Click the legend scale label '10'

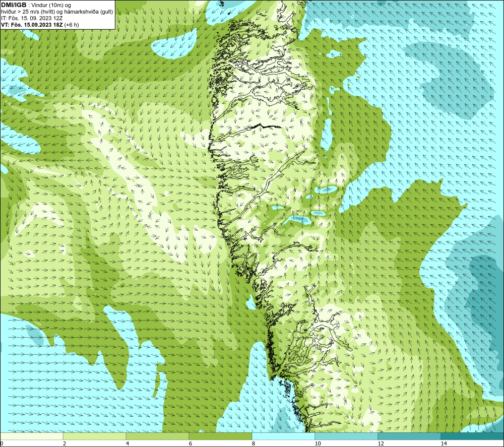(x=318, y=444)
